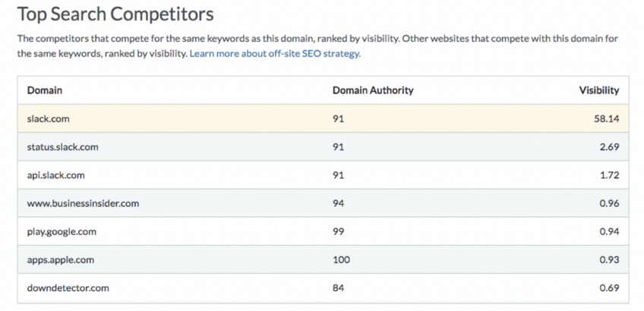
Task: Click domain authority 100 for apps.apple.com
Action: [x=341, y=260]
